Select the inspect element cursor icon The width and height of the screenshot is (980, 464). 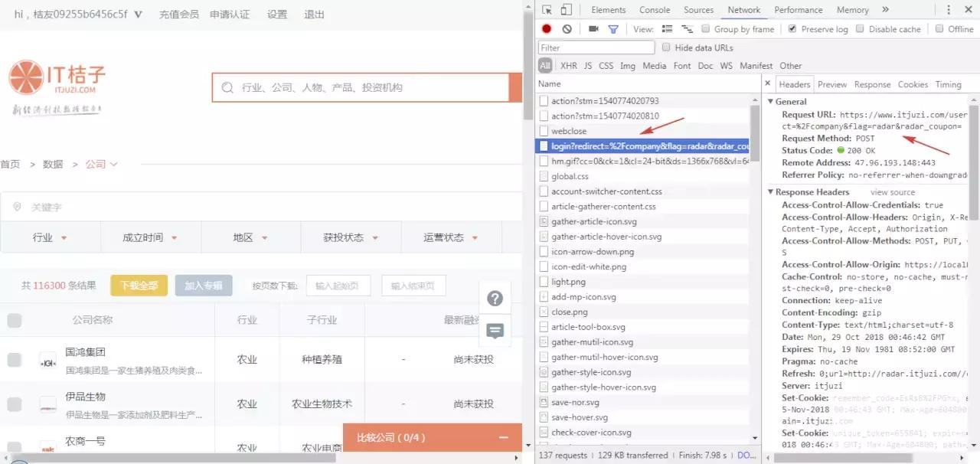548,9
